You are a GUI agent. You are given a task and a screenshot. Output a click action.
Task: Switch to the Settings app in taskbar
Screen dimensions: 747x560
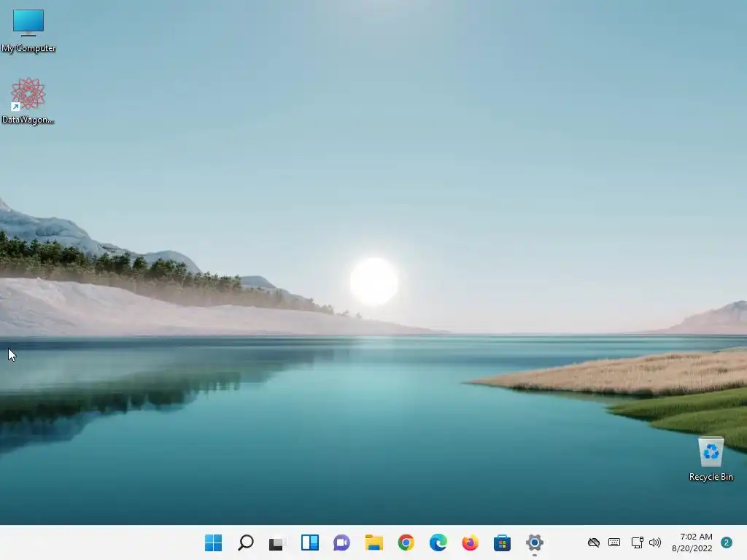click(535, 542)
